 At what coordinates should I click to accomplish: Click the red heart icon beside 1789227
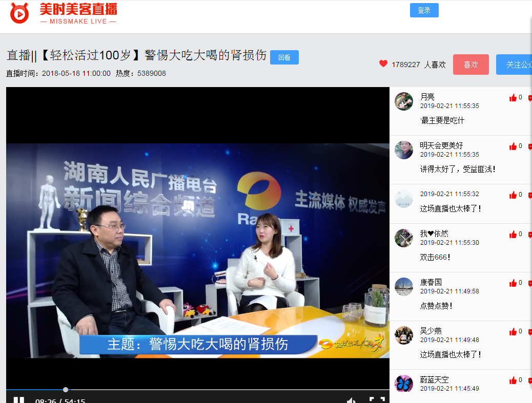click(383, 63)
